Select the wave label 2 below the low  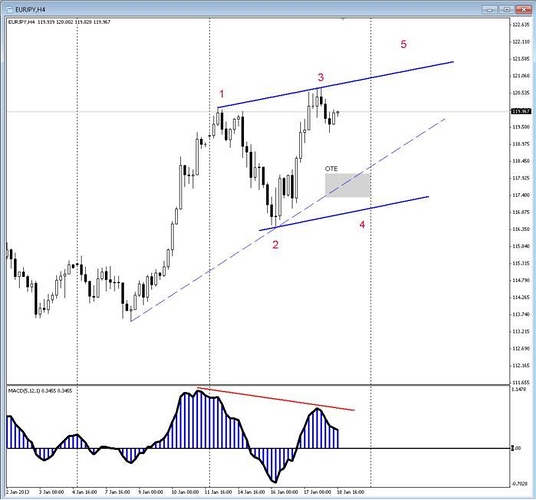(x=275, y=245)
